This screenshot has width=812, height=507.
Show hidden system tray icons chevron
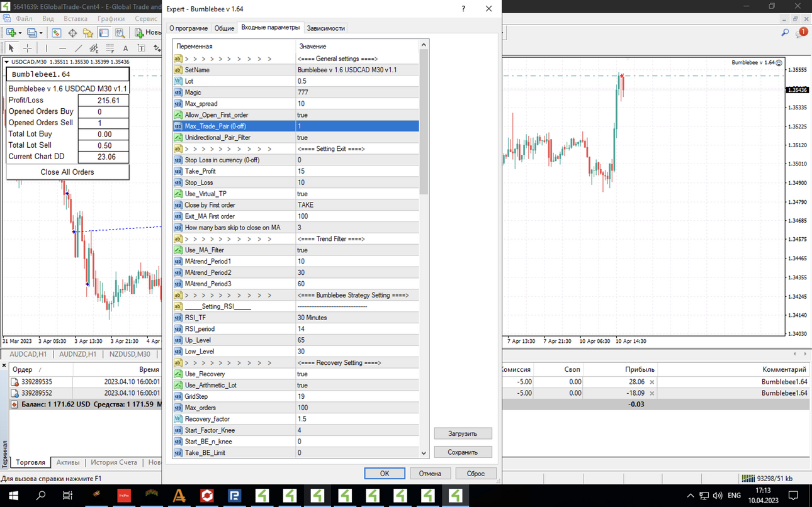[x=691, y=496]
